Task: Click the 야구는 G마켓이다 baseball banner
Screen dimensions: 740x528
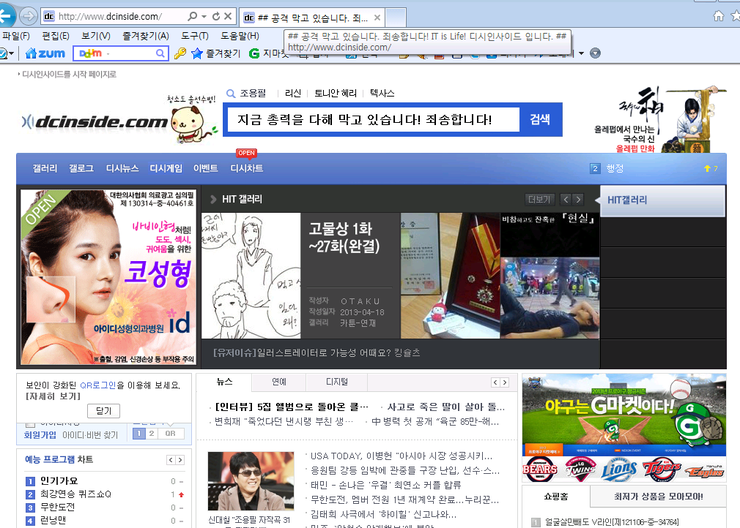Action: 624,415
